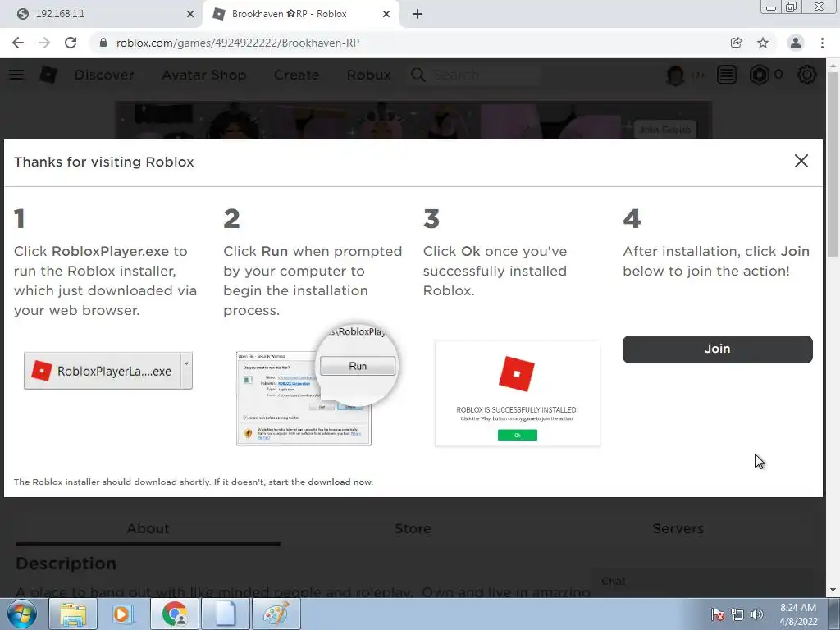This screenshot has width=840, height=630.
Task: Open the user avatar profile icon
Action: point(675,75)
